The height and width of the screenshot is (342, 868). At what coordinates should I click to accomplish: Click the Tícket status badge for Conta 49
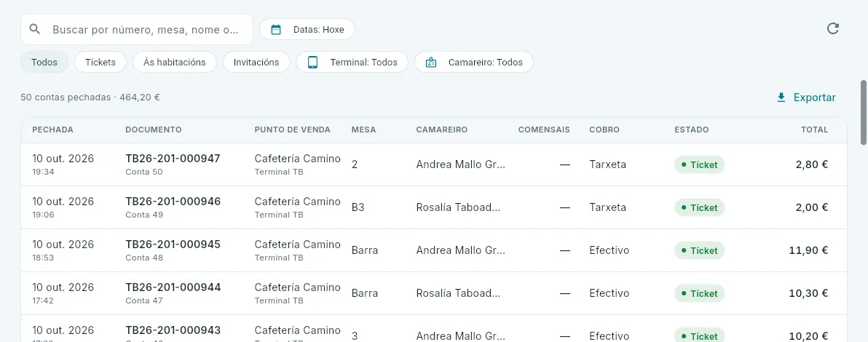point(699,207)
